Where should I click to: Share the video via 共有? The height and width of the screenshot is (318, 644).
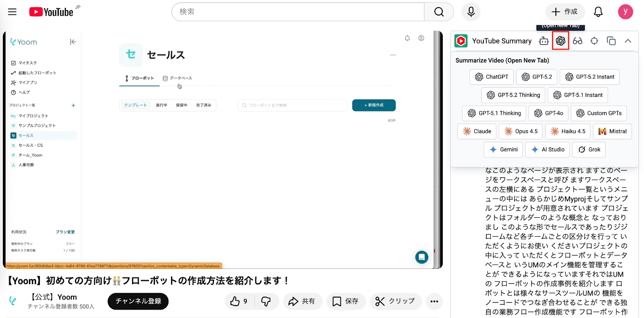pyautogui.click(x=303, y=301)
